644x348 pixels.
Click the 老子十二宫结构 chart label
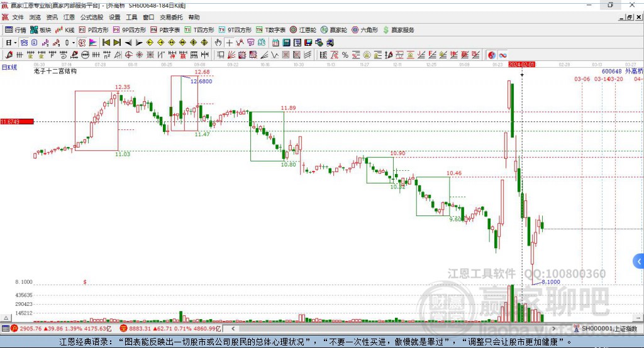click(x=55, y=72)
